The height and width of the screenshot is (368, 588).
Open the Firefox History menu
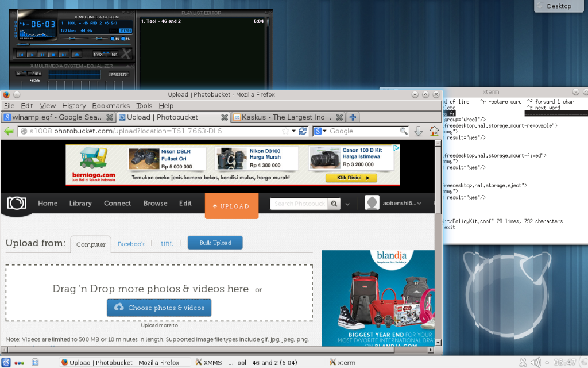pos(74,106)
